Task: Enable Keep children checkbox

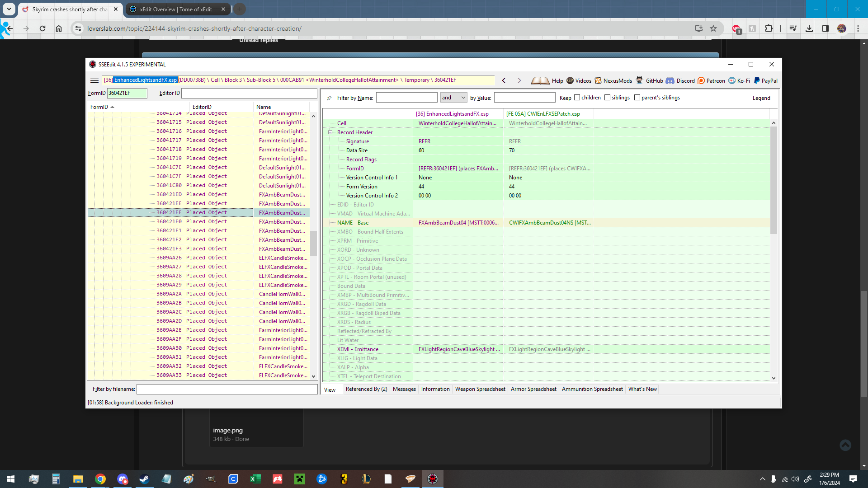Action: click(577, 98)
